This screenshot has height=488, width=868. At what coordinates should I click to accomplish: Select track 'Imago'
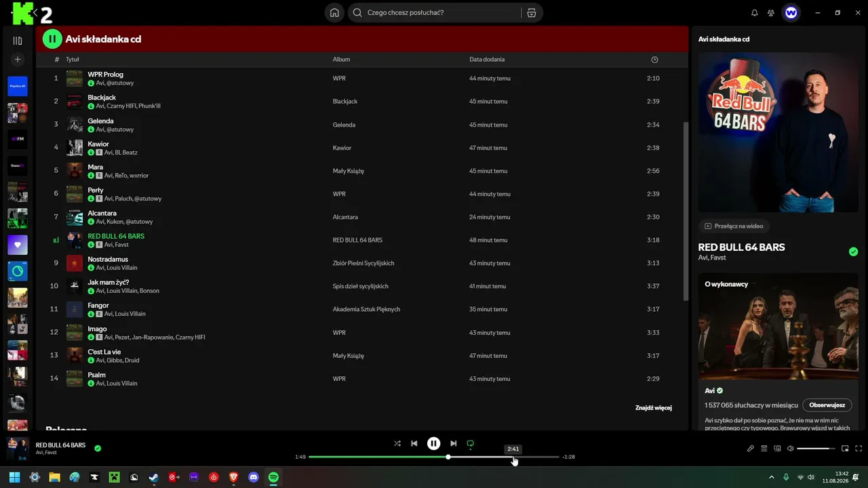pyautogui.click(x=97, y=329)
